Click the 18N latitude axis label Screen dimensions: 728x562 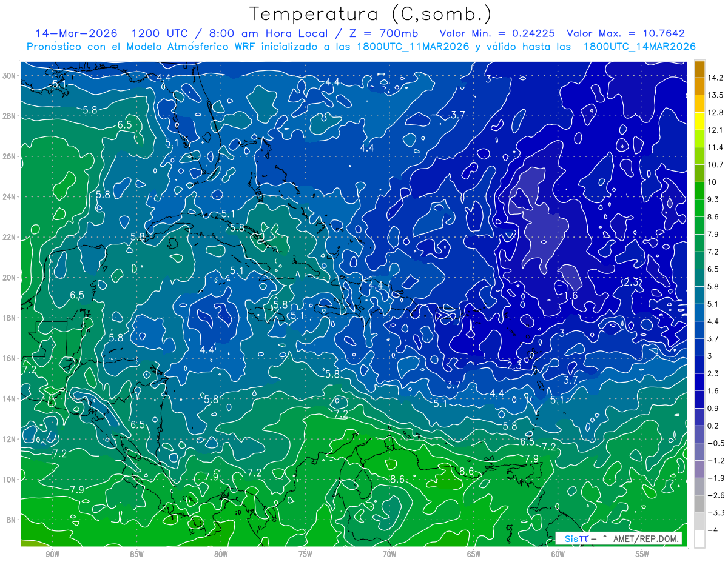coord(10,318)
